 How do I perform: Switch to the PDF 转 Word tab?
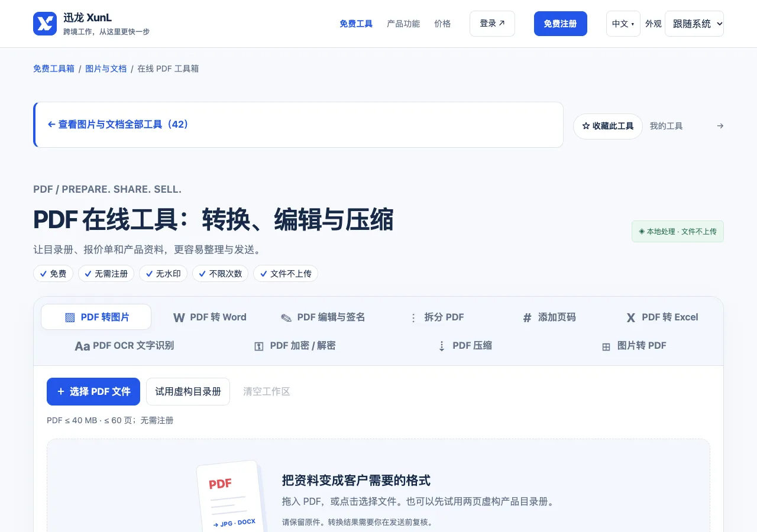209,317
